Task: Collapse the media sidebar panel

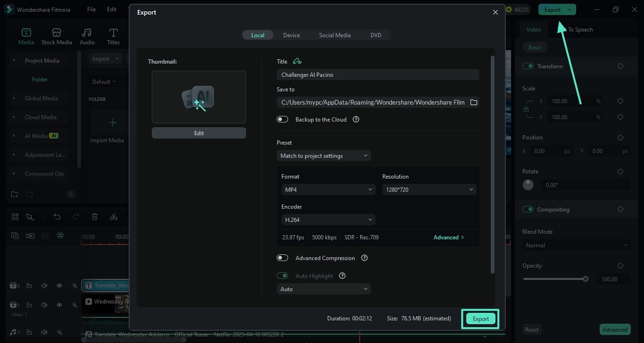Action: 70,194
